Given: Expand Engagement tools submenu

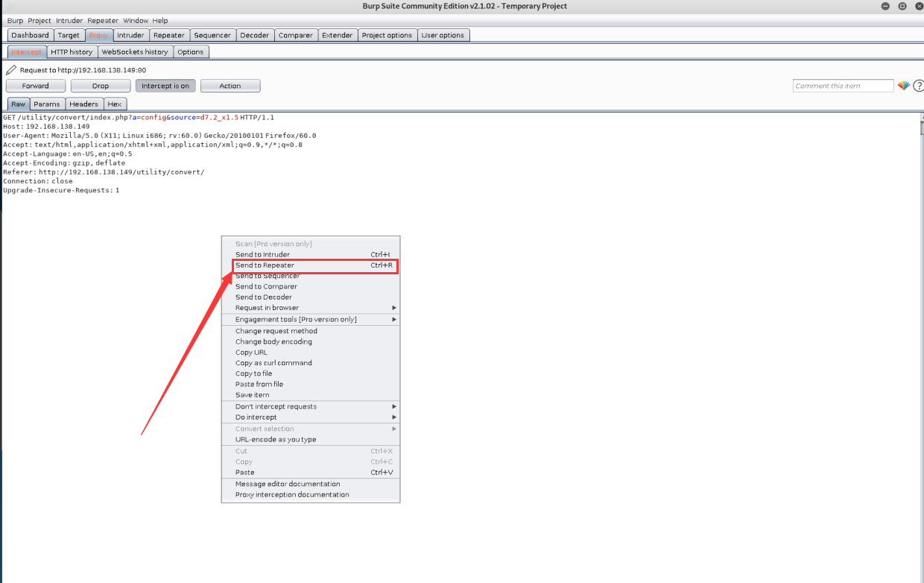Looking at the screenshot, I should point(311,320).
